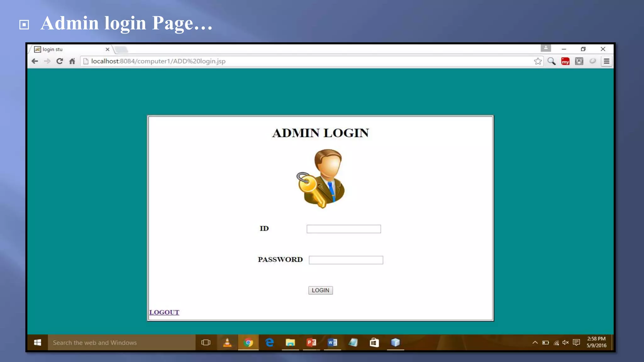Open the Action Center notifications icon
The height and width of the screenshot is (362, 644).
[x=576, y=343]
